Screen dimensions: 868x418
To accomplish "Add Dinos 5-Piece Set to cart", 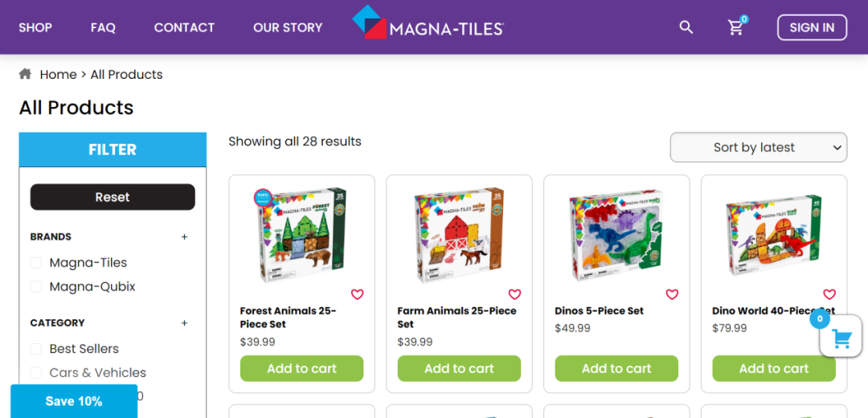I will click(x=616, y=369).
